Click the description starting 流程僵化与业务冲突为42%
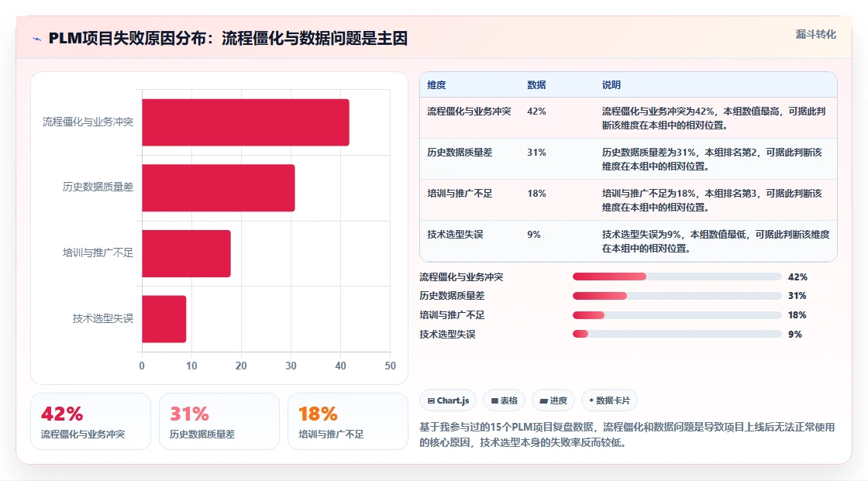868x481 pixels. click(714, 118)
